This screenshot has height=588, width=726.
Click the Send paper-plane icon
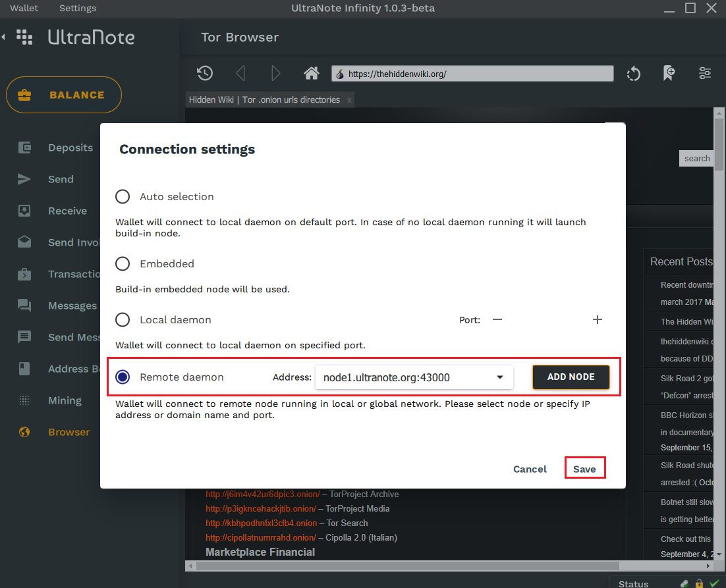(x=24, y=179)
